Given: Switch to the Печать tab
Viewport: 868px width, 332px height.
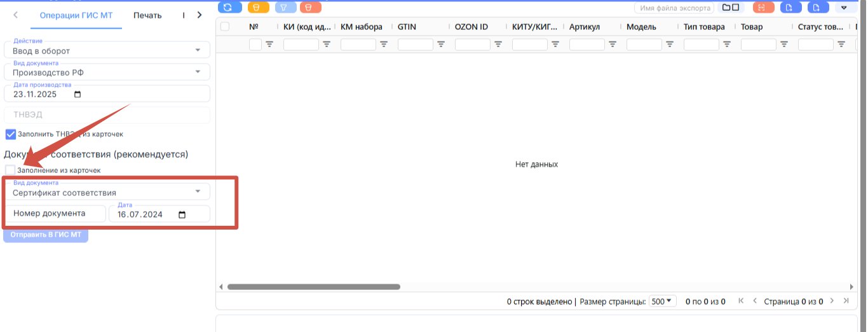Looking at the screenshot, I should (x=147, y=15).
